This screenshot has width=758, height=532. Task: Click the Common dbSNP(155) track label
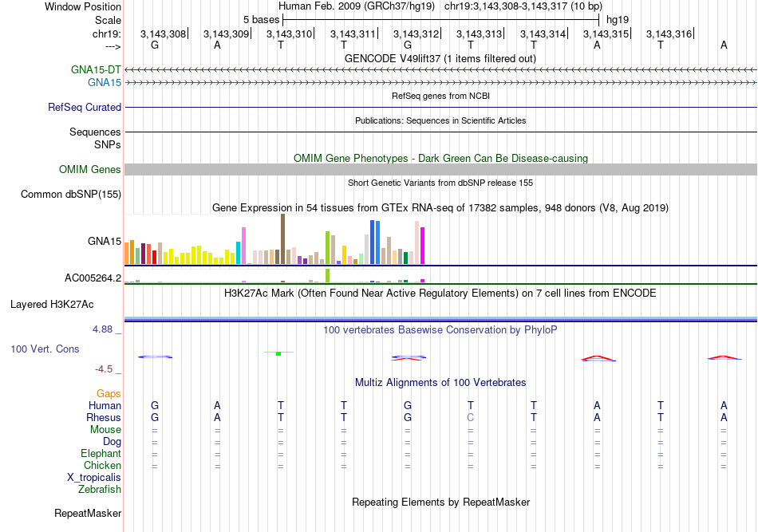tap(71, 195)
